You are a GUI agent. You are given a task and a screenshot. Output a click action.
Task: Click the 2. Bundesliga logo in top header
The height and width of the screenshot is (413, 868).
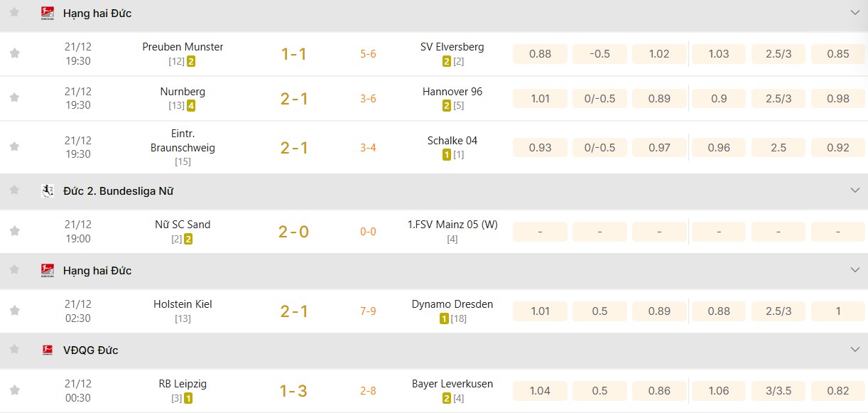pos(48,13)
